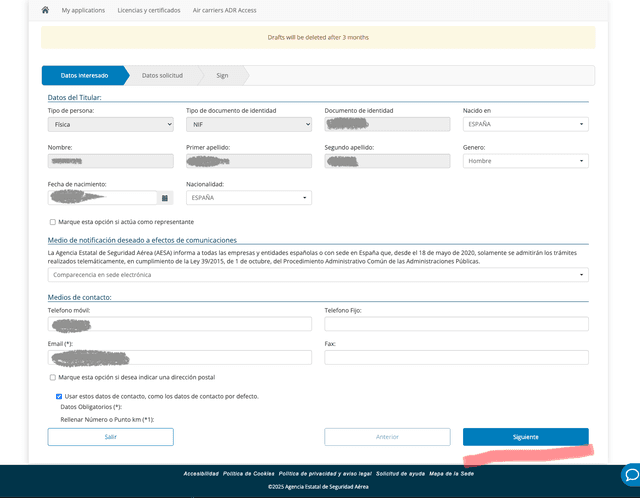Open 'My applications' menu item

tap(82, 10)
